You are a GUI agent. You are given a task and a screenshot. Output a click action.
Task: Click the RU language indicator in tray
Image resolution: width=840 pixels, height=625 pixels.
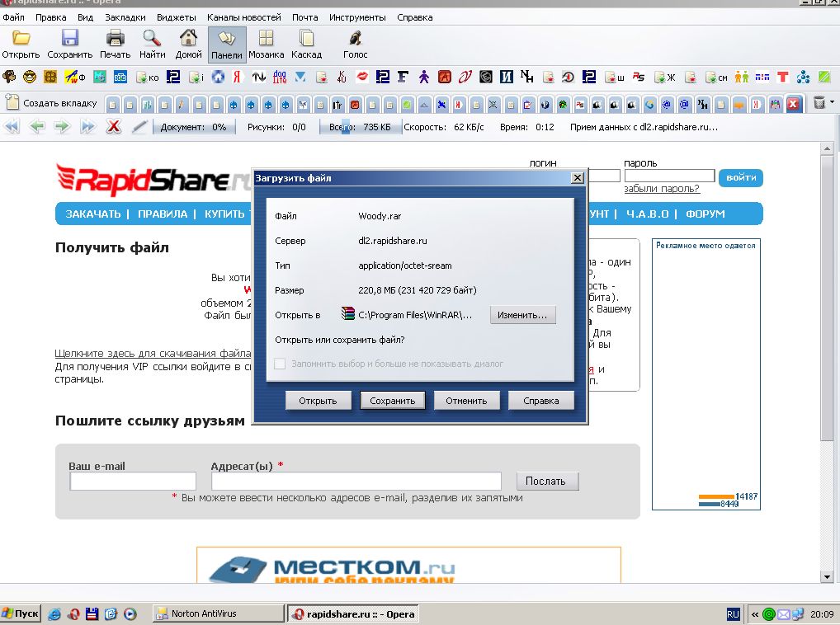[x=733, y=614]
